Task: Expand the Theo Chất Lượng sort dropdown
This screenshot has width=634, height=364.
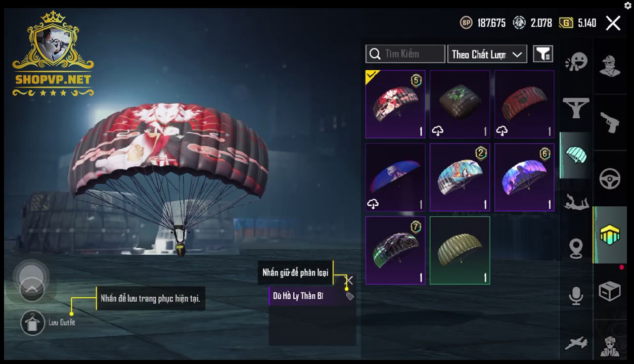Action: 487,54
